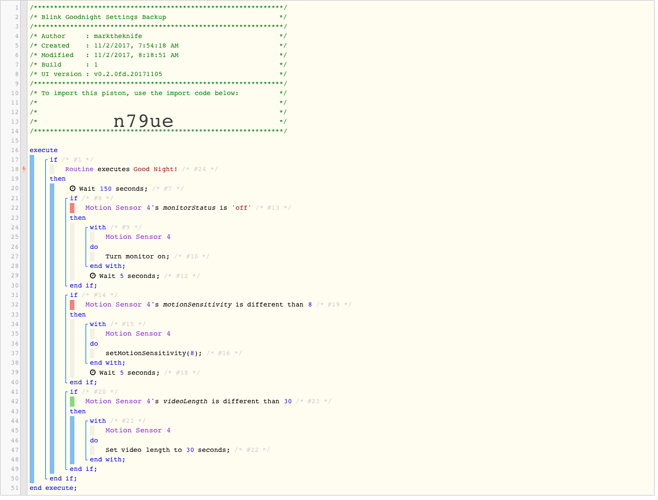The width and height of the screenshot is (658, 500).
Task: Click the monitorStatus attribute name
Action: pyautogui.click(x=189, y=208)
